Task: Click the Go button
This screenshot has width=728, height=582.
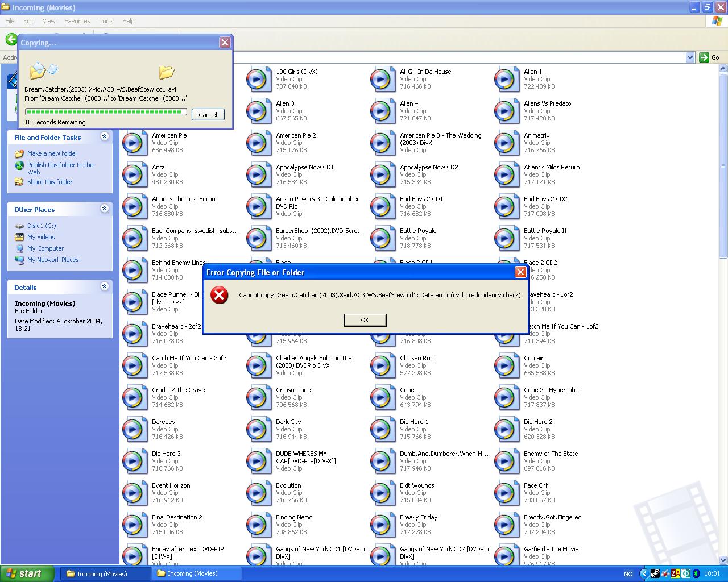Action: tap(709, 57)
